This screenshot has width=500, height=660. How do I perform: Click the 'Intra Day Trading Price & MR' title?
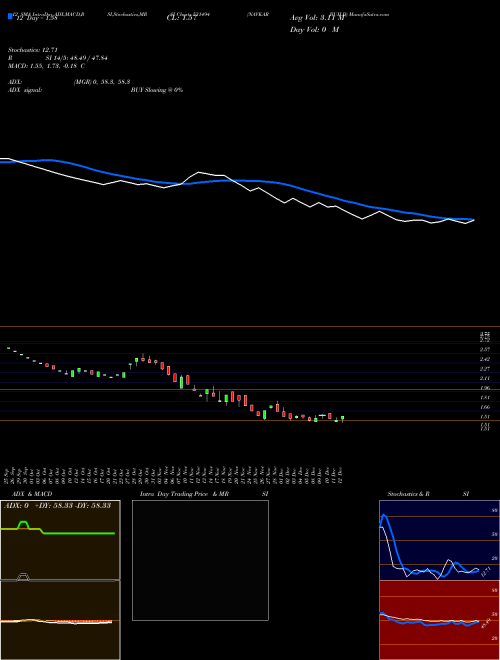[184, 494]
